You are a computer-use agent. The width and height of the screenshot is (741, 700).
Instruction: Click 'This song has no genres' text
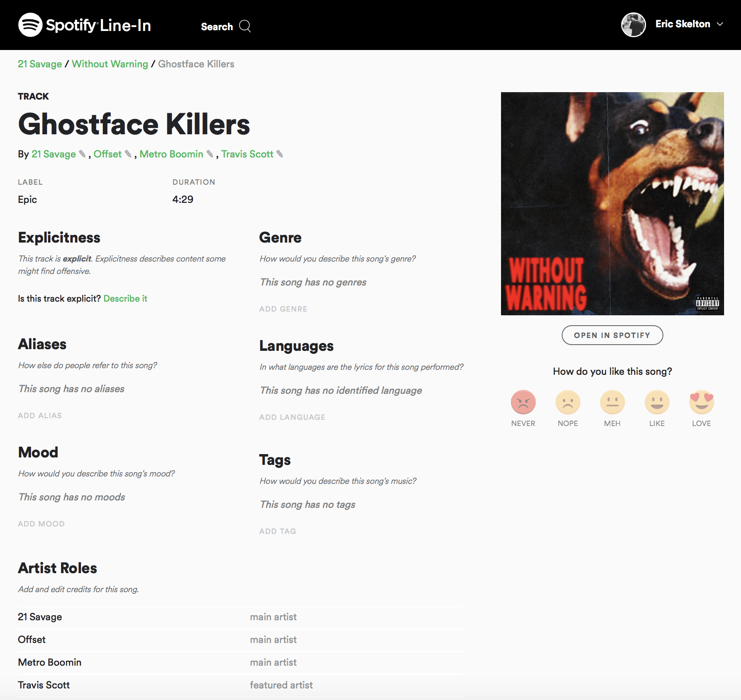click(313, 282)
